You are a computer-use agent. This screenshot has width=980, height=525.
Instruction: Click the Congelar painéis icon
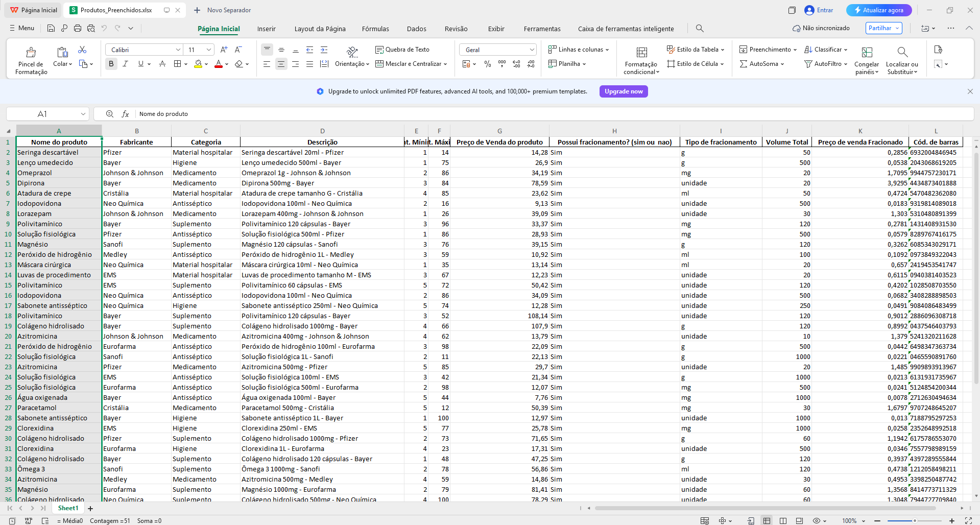pos(867,52)
